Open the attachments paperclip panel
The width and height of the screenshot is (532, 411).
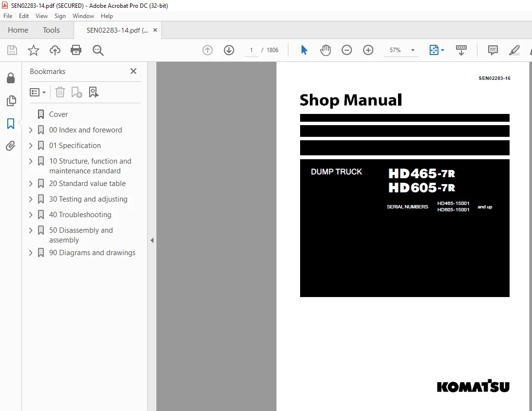coord(11,146)
